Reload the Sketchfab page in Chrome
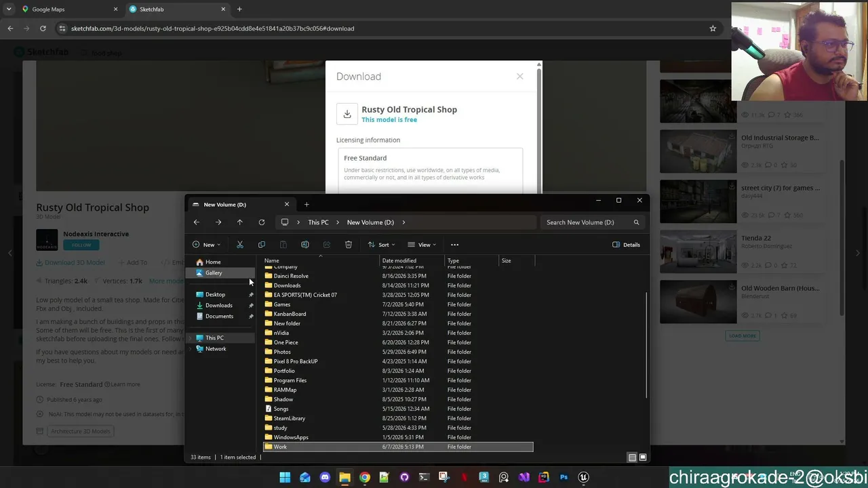The image size is (868, 488). [43, 28]
